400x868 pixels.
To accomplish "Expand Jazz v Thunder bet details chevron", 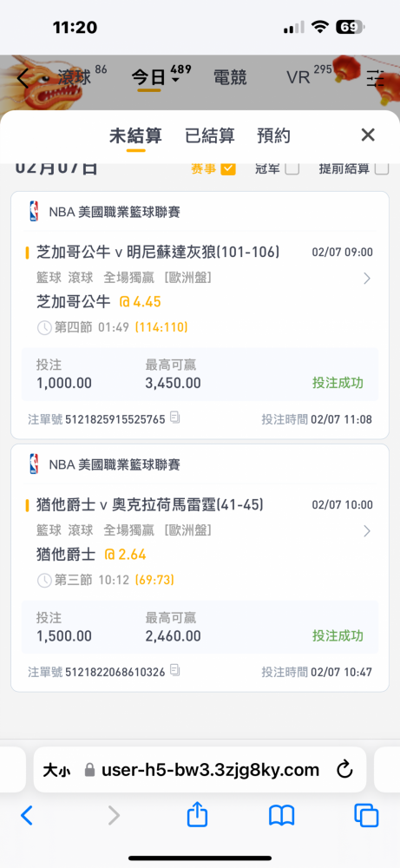I will coord(367,531).
